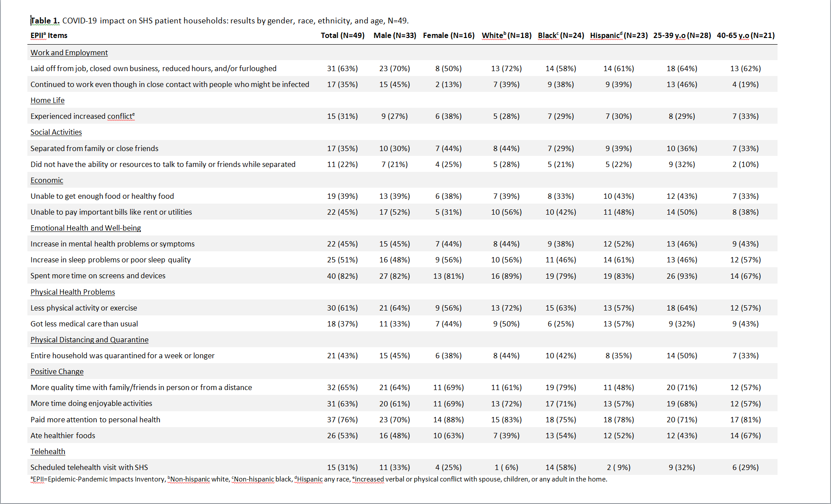Select the 'Hispanic (N=23)' column header

618,35
